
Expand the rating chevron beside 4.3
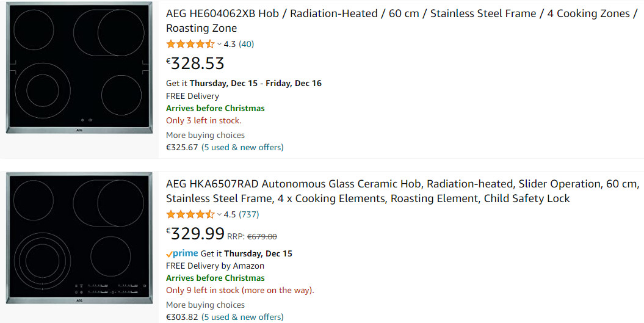(x=219, y=44)
